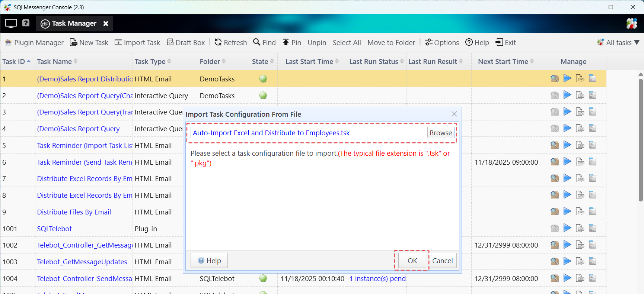Viewport: 644px width, 294px height.
Task: Toggle the state indicator for task 1004
Action: pyautogui.click(x=263, y=278)
